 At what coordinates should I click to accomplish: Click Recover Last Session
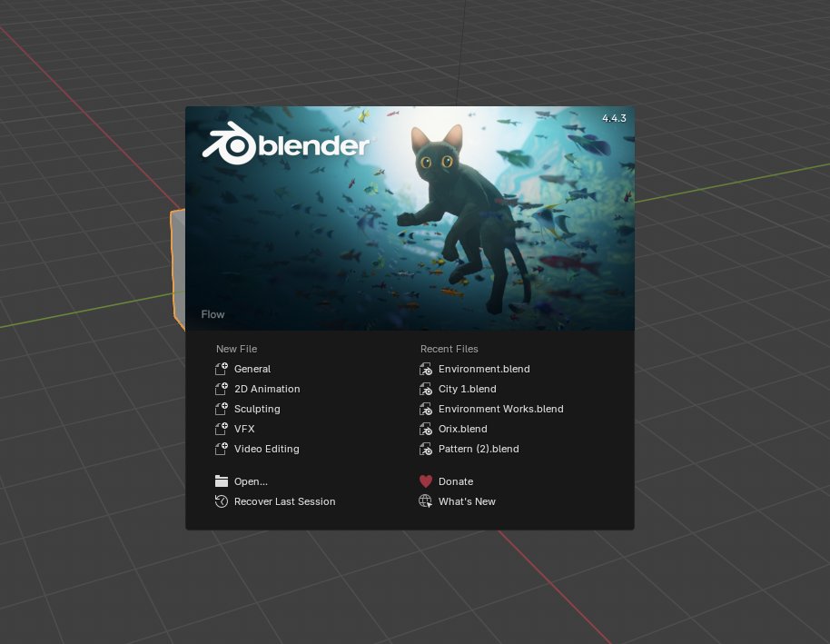[x=285, y=501]
